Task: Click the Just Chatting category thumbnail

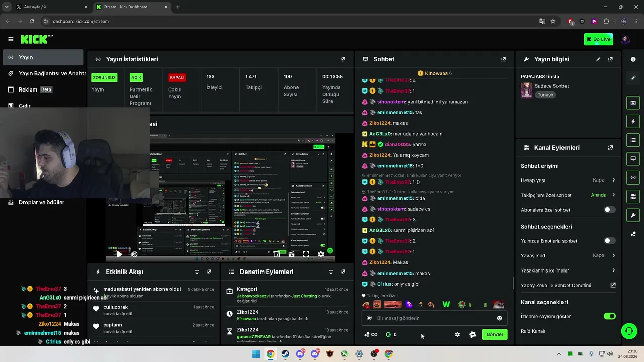Action: 526,90
